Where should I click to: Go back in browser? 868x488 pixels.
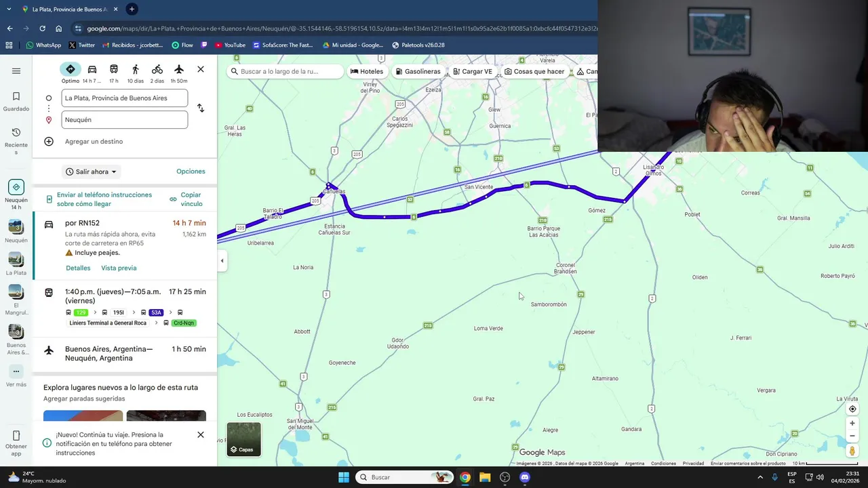[x=9, y=28]
